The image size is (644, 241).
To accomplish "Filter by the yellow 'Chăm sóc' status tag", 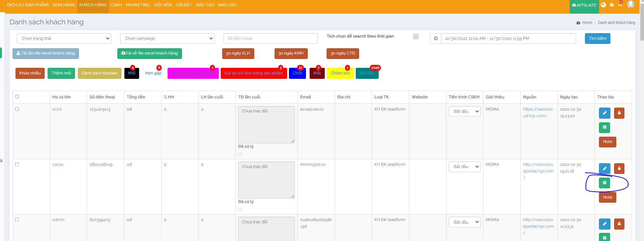I will pos(340,73).
